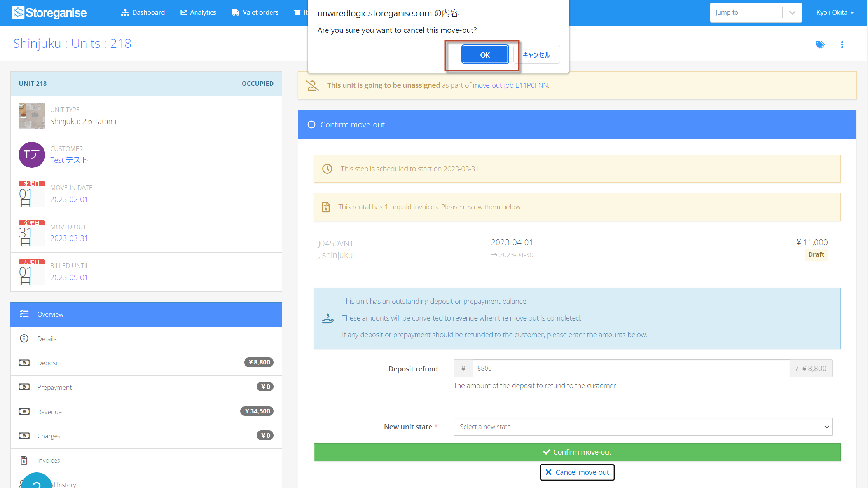
Task: Open move-out job E11P0FNN link
Action: point(510,85)
